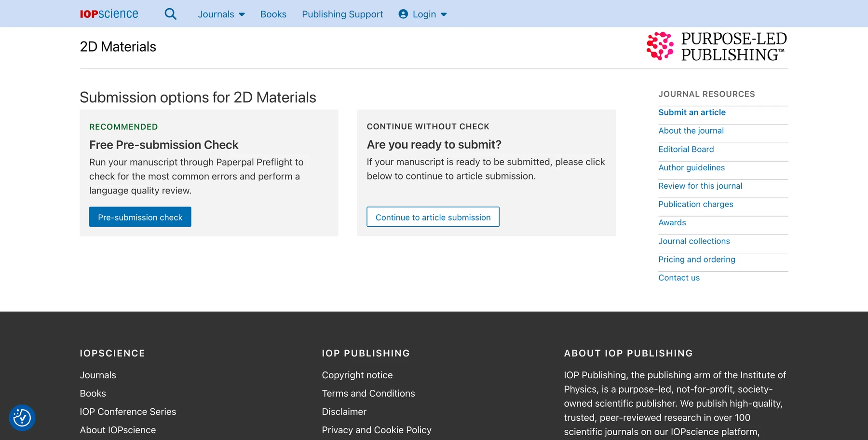Open the search magnifier icon

[x=170, y=14]
